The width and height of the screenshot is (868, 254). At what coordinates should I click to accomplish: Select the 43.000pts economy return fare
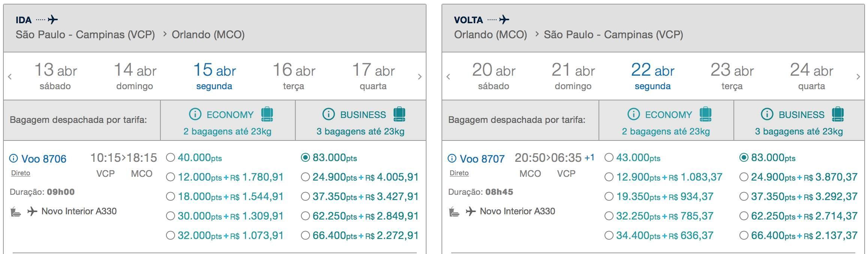(609, 157)
